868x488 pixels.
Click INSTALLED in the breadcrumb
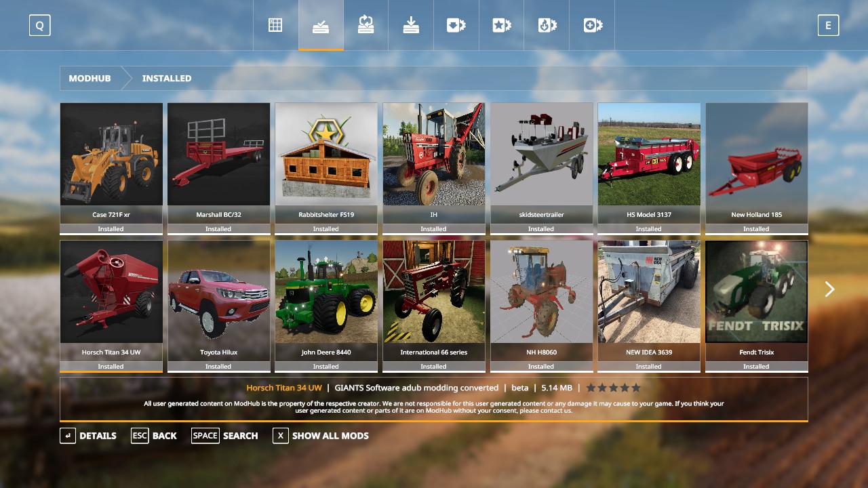(167, 79)
